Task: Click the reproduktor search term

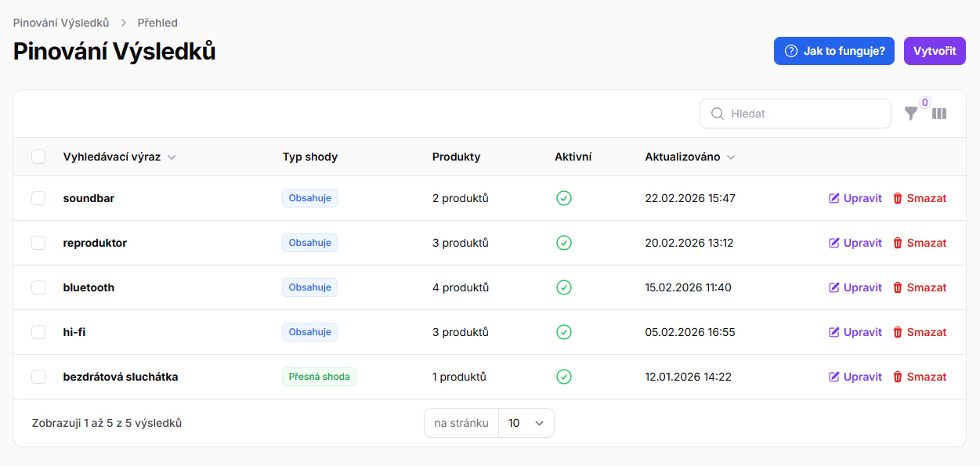Action: [95, 243]
